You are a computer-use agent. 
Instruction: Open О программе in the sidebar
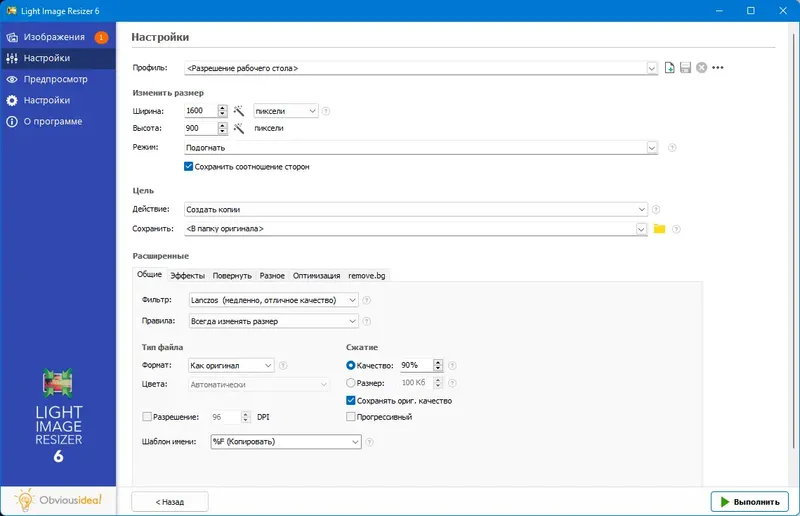58,121
